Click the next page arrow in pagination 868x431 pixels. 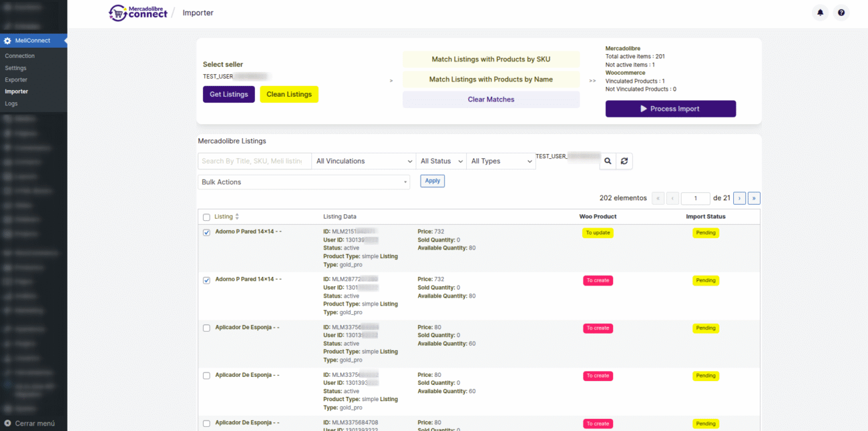[739, 198]
